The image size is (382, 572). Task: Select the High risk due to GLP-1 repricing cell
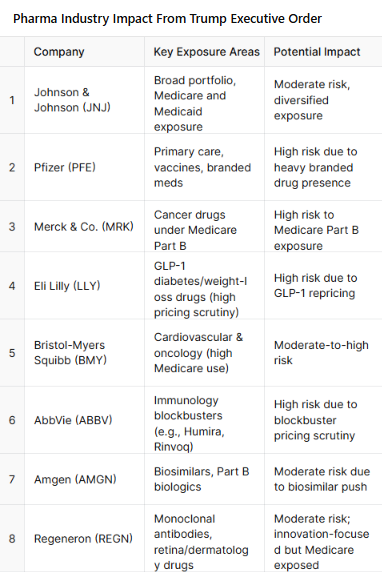pos(323,285)
